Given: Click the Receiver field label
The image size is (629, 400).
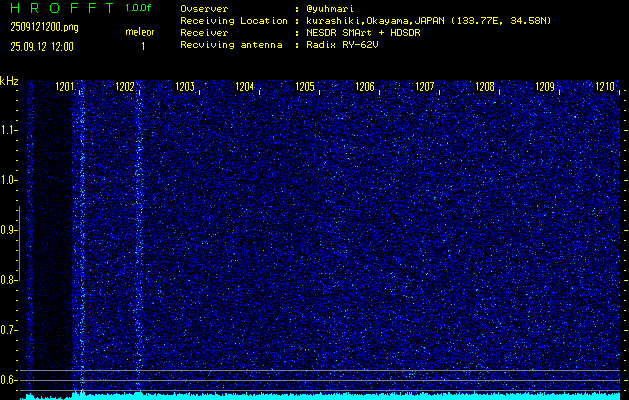Looking at the screenshot, I should [x=204, y=32].
